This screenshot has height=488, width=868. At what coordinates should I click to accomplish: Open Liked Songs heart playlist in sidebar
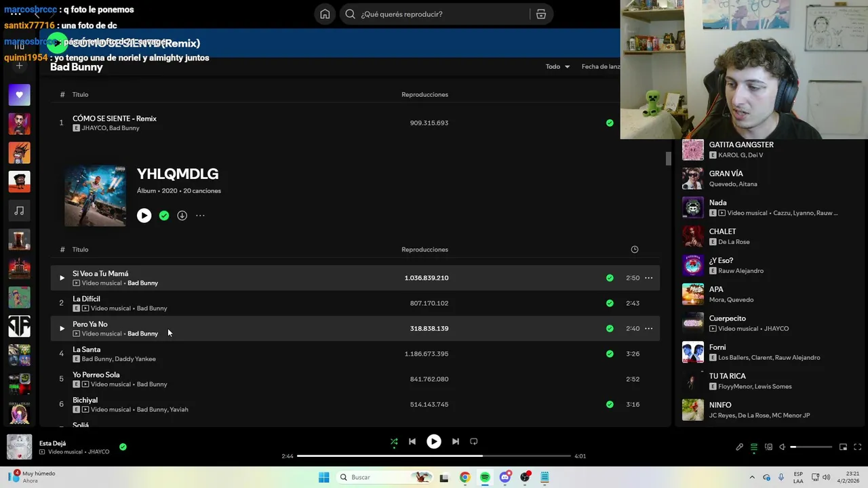coord(19,95)
